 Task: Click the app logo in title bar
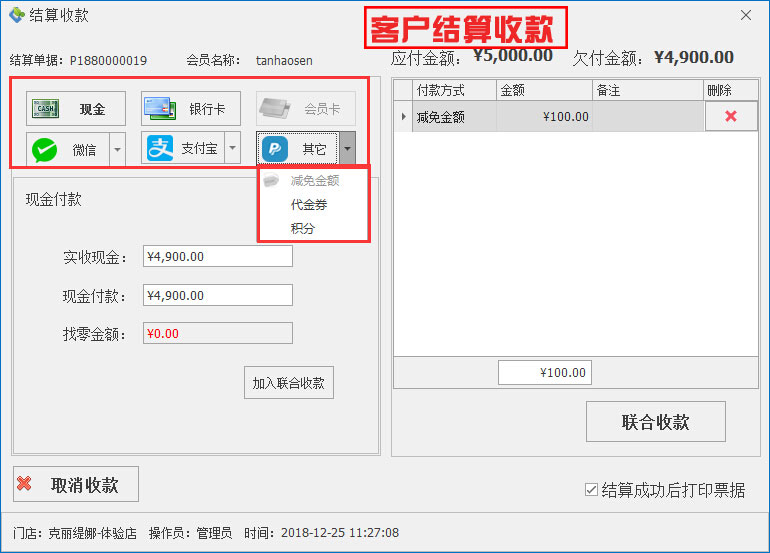pyautogui.click(x=16, y=15)
